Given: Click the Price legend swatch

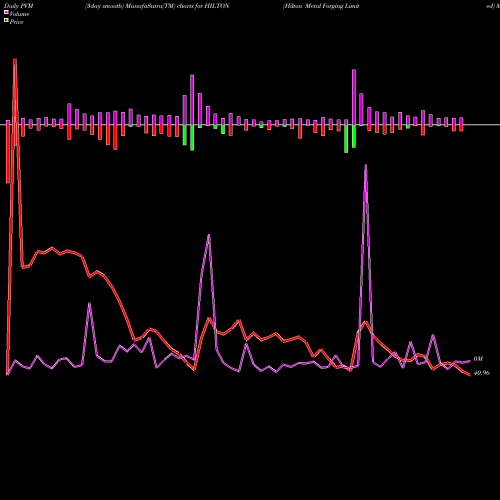Looking at the screenshot, I should (6, 21).
